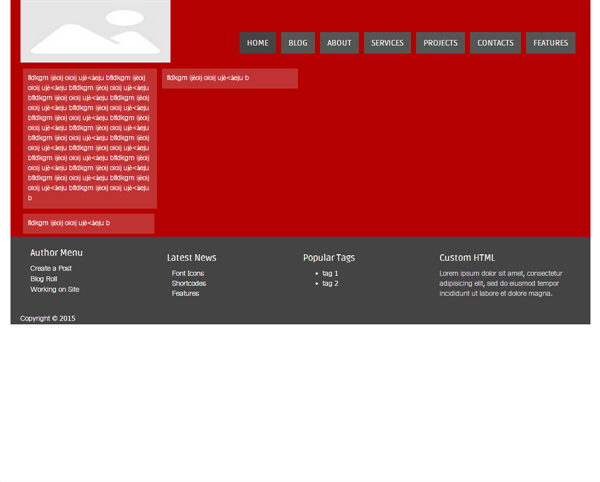Viewport: 600px width, 482px height.
Task: Open the SERVICES menu item
Action: 387,43
